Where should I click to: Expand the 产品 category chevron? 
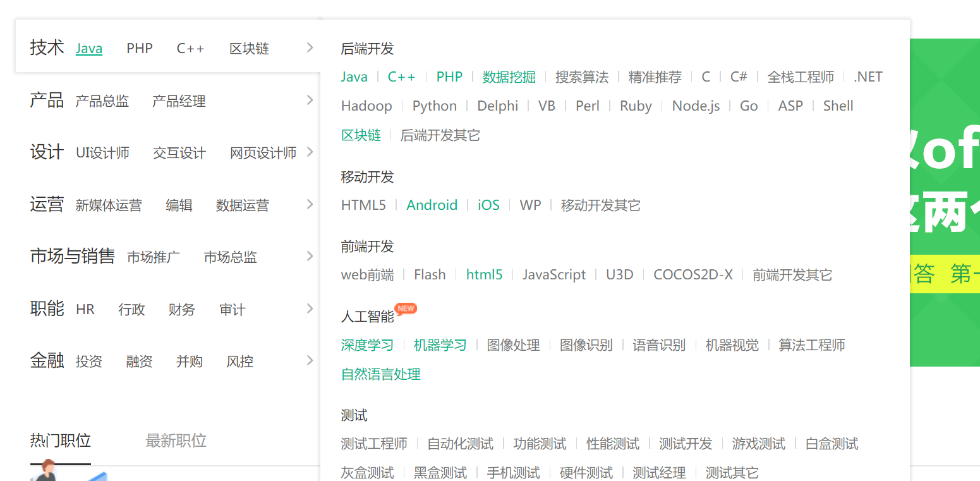pos(310,100)
